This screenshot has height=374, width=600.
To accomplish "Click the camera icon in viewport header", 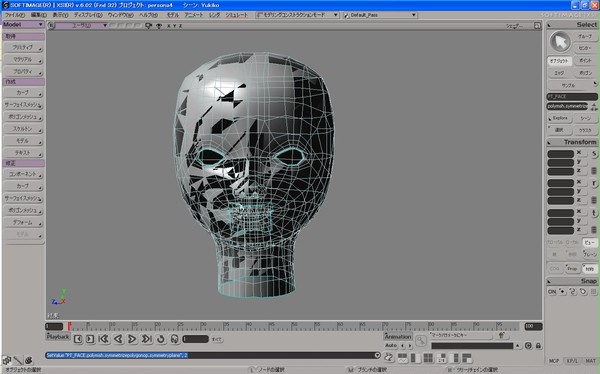I will (x=148, y=26).
